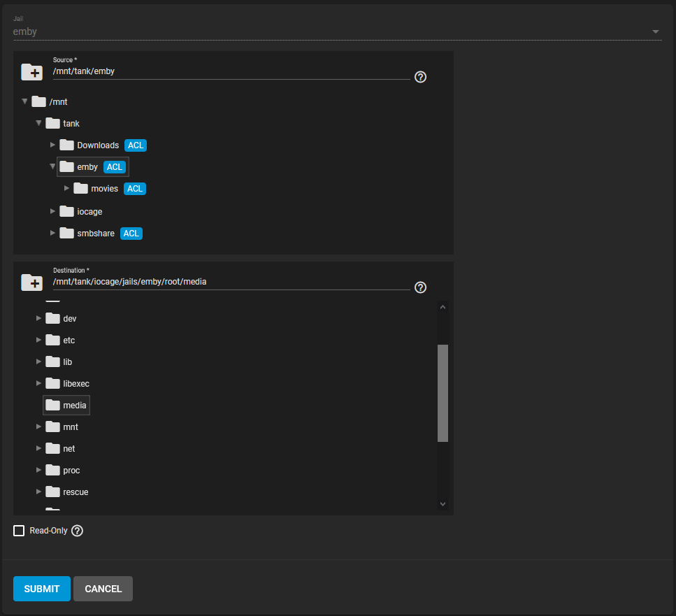Open help for the Destination field
The image size is (676, 616).
tap(420, 287)
